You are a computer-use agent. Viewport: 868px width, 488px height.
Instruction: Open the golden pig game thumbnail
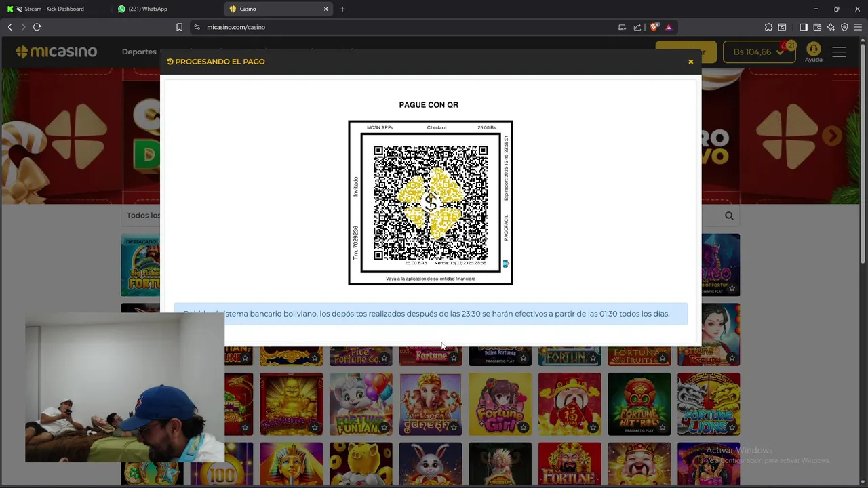point(361,464)
